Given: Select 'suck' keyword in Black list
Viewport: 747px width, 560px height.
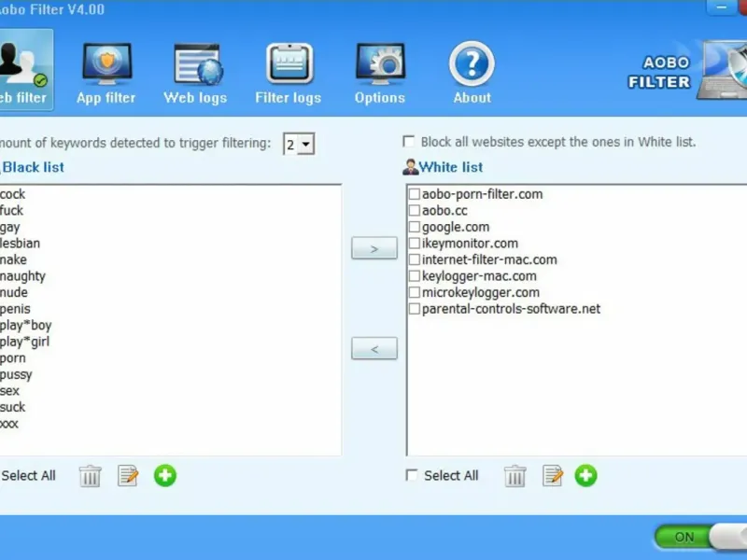Looking at the screenshot, I should (x=13, y=407).
